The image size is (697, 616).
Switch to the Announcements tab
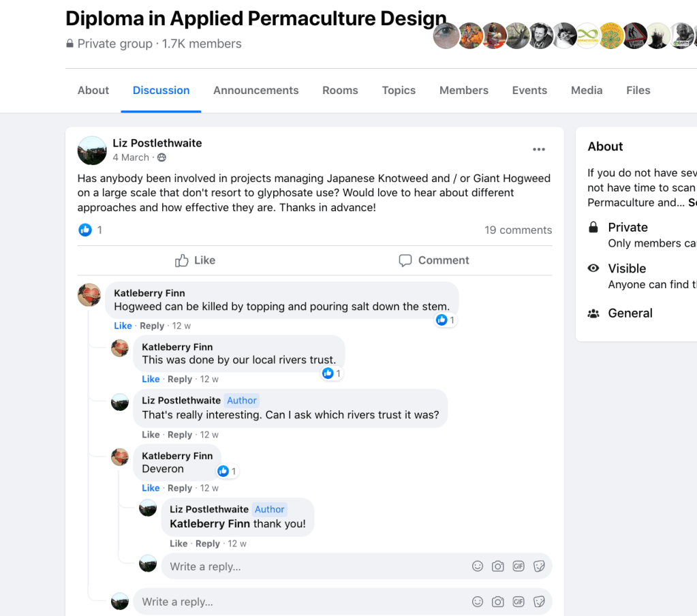(255, 91)
